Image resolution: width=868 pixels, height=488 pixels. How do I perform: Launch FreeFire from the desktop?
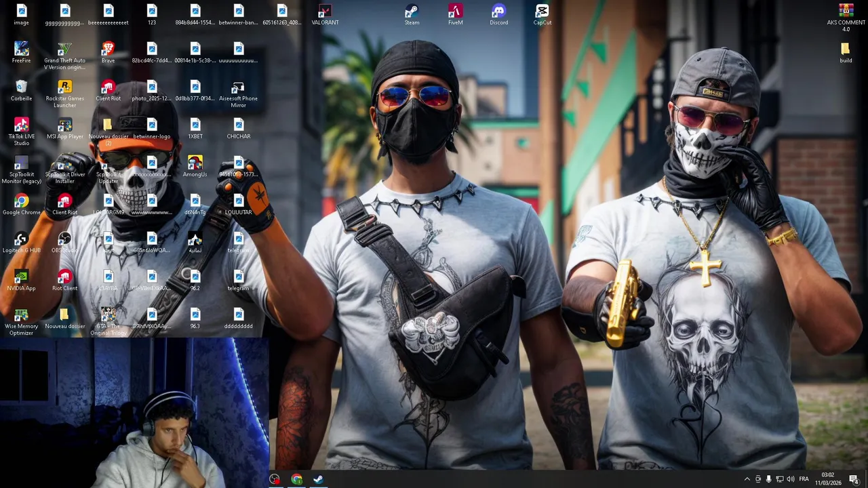[21, 53]
